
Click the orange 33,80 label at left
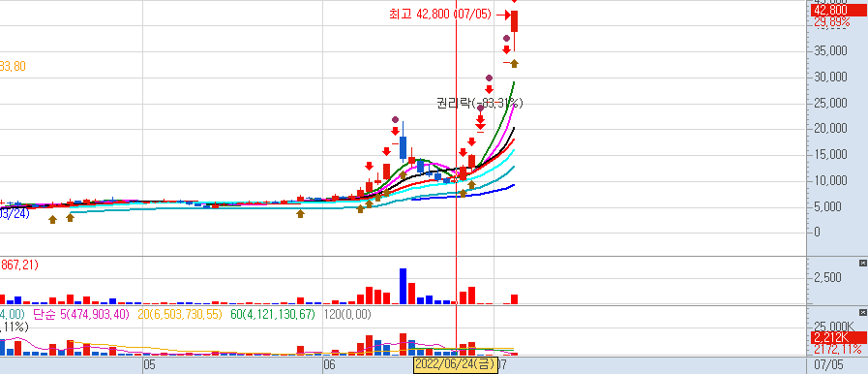[13, 67]
